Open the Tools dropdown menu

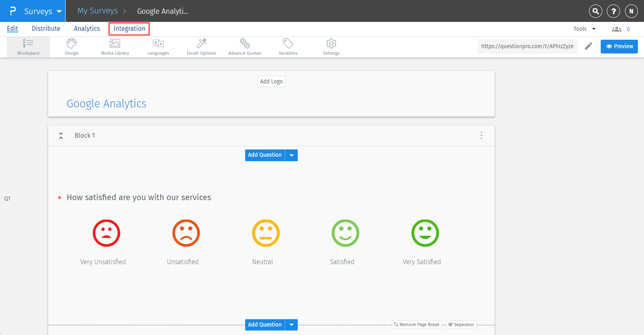coord(584,29)
